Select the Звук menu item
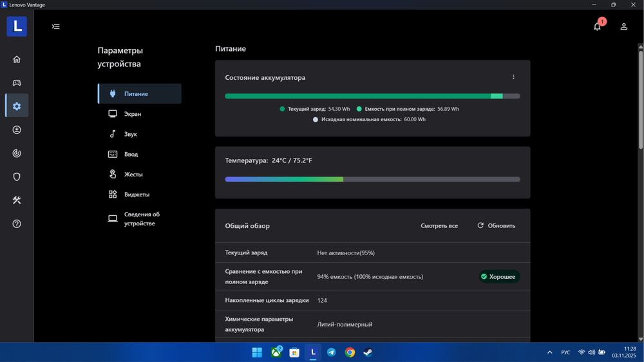Screen dimensions: 644x362 (140, 134)
